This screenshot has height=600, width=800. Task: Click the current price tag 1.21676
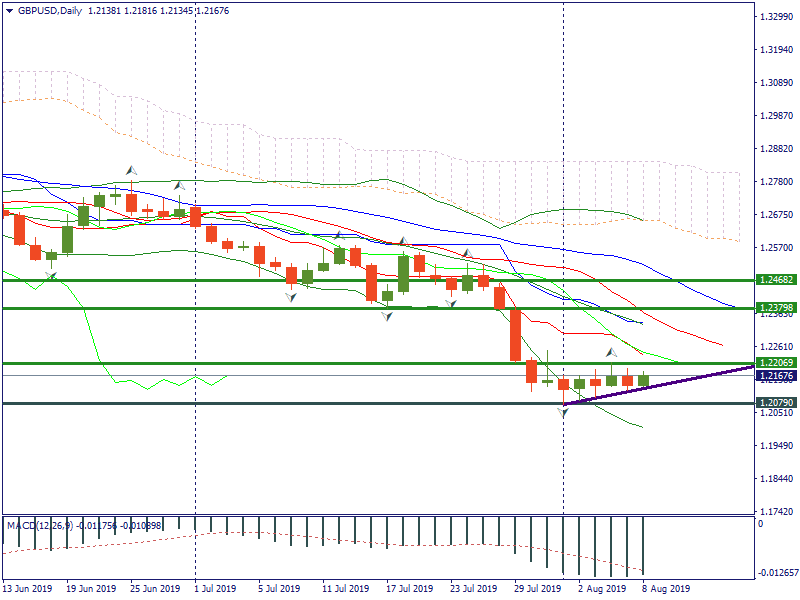pyautogui.click(x=776, y=376)
